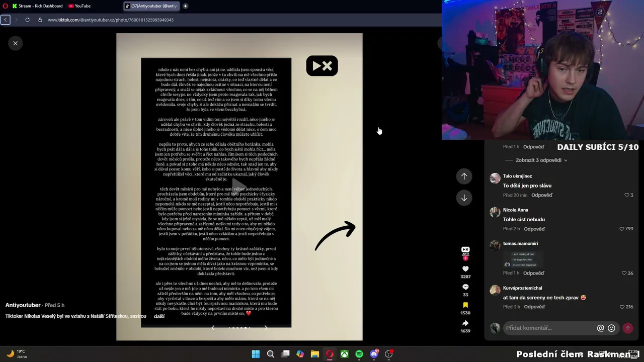The height and width of the screenshot is (362, 644).
Task: Reply to tomas.mamomiri's comment
Action: click(x=534, y=273)
